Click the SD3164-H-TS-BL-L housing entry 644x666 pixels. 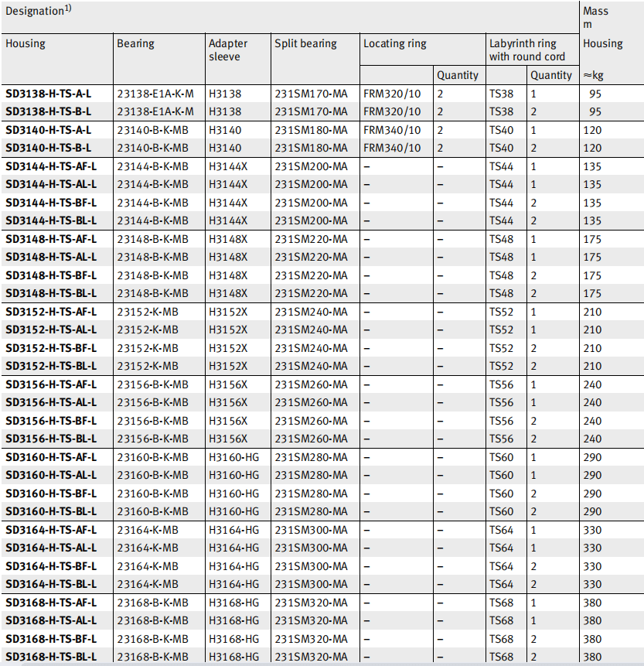(x=51, y=584)
